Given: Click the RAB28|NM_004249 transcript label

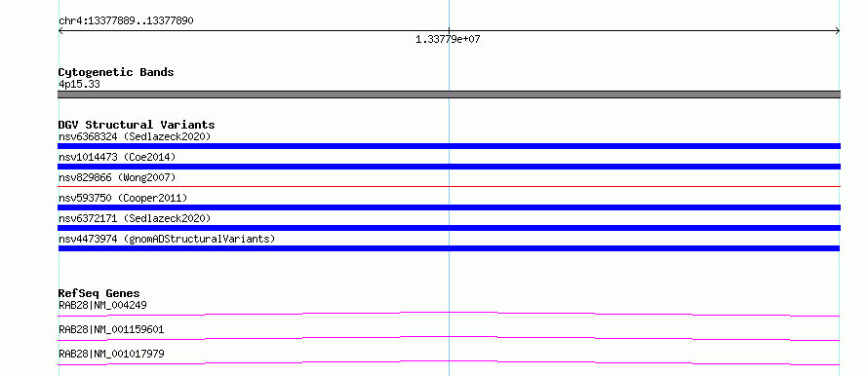Looking at the screenshot, I should click(x=102, y=305).
